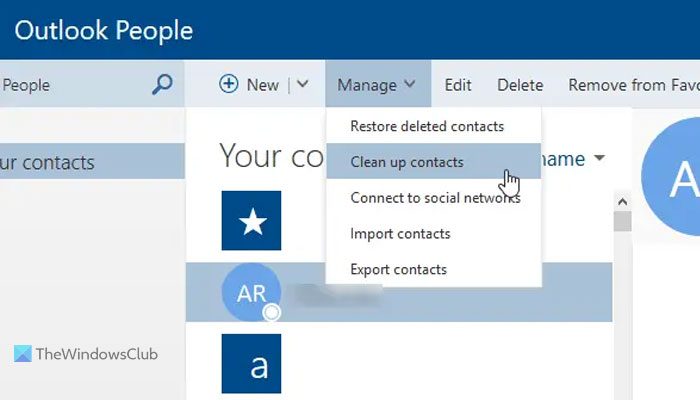The height and width of the screenshot is (400, 700).
Task: Open the sort by name dropdown
Action: 573,158
